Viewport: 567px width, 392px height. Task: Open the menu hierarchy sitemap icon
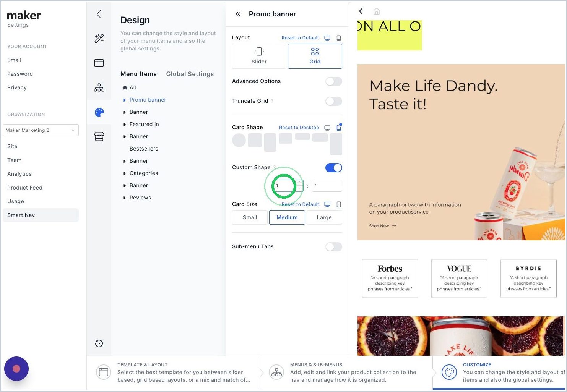click(x=99, y=87)
